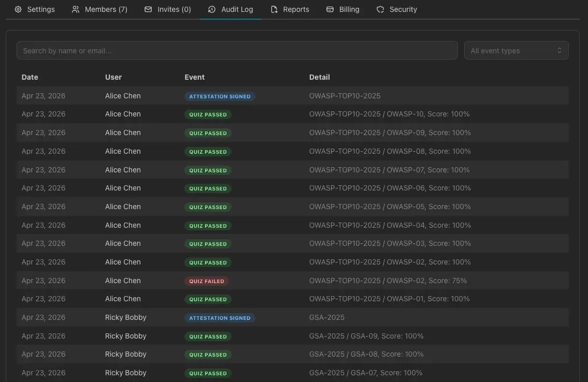Screen dimensions: 588x382
Task: Click the Detail column header
Action: click(320, 77)
